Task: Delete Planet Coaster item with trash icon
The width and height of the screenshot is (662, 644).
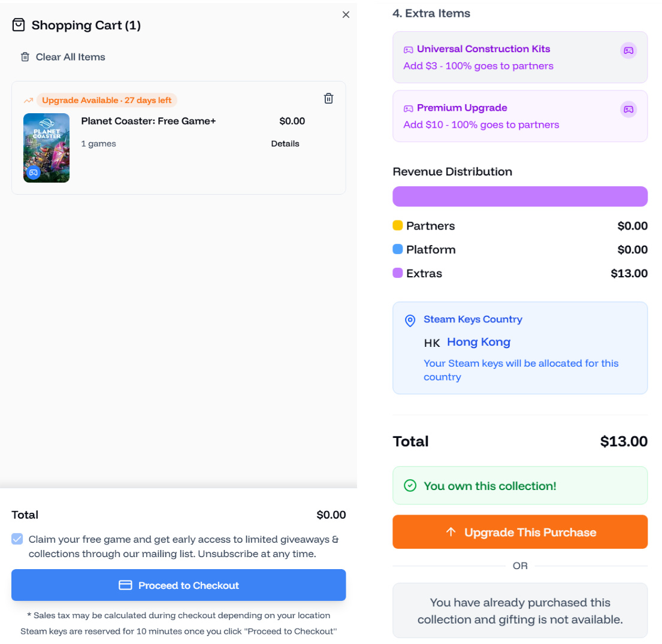Action: pos(328,98)
